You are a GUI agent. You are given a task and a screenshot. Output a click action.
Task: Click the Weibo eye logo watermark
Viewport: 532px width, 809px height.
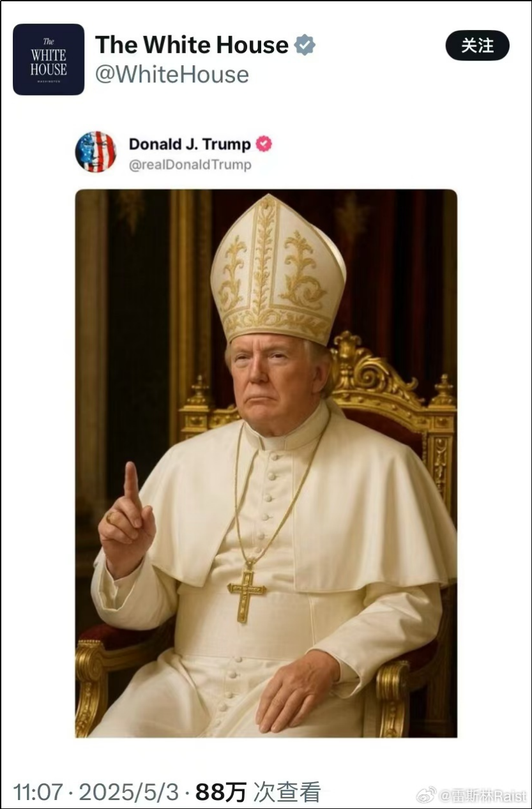(427, 795)
